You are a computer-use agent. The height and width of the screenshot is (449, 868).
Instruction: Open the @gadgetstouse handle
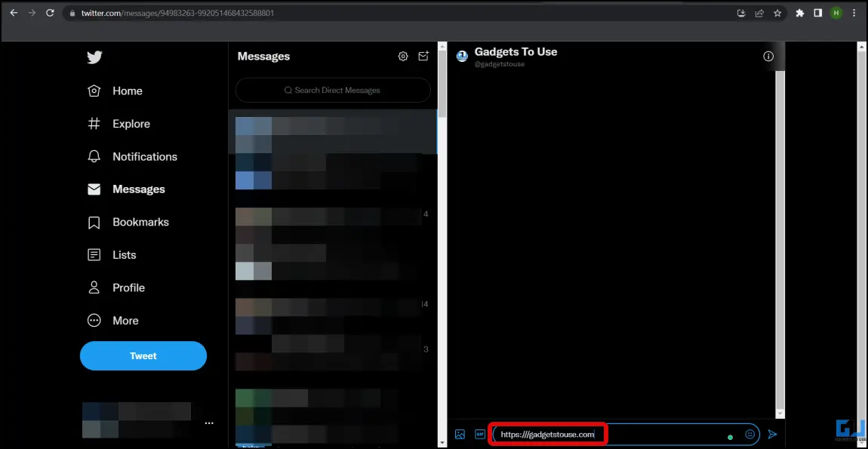[x=500, y=64]
